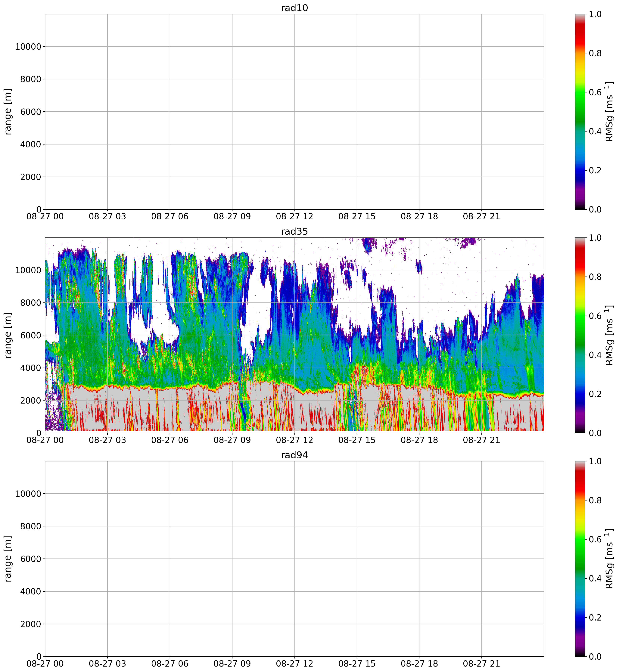Viewport: 619px width, 672px height.
Task: Click the 4000 range tick of rad10 plot
Action: pos(30,144)
